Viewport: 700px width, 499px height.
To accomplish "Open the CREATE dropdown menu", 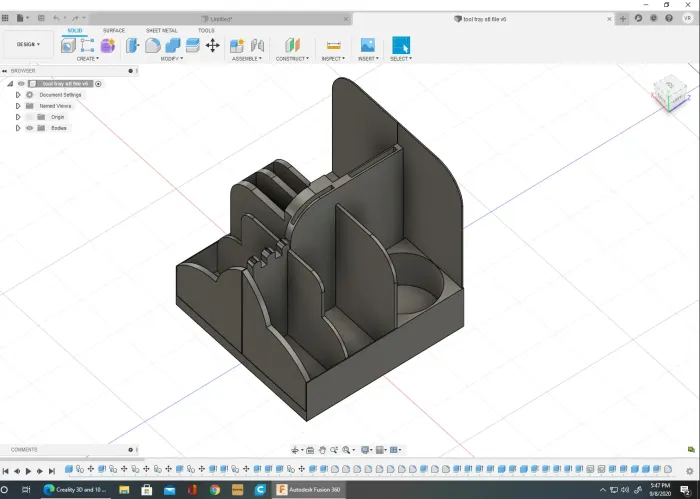I will click(x=88, y=58).
